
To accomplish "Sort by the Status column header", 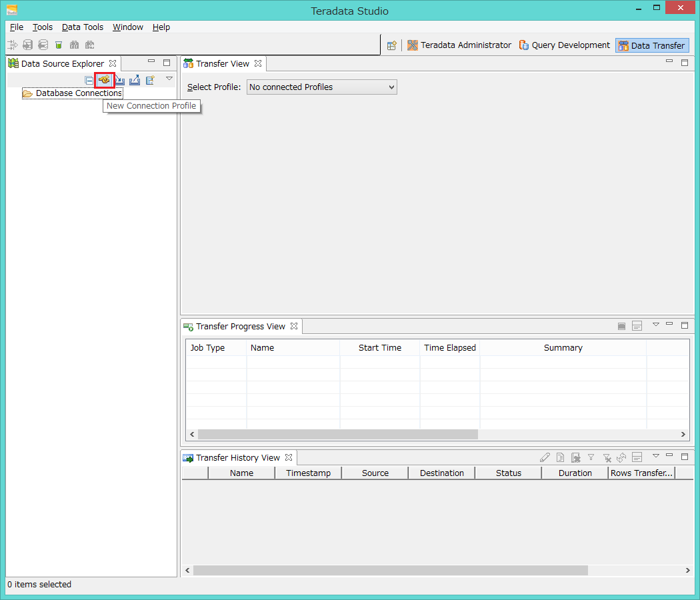I will click(x=509, y=473).
